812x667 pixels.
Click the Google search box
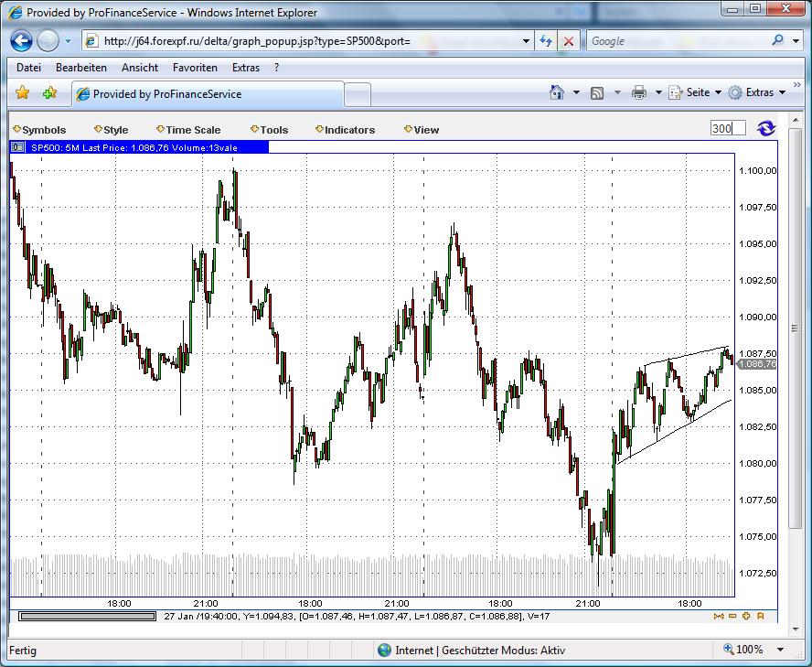tap(678, 40)
